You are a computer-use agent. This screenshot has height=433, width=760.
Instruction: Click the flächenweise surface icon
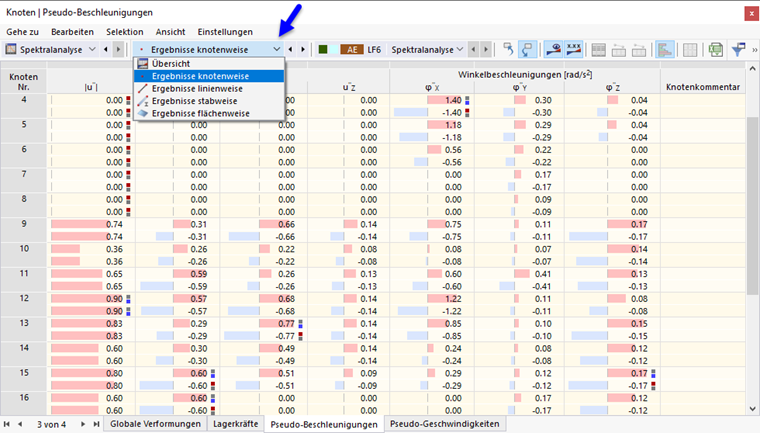pyautogui.click(x=142, y=113)
